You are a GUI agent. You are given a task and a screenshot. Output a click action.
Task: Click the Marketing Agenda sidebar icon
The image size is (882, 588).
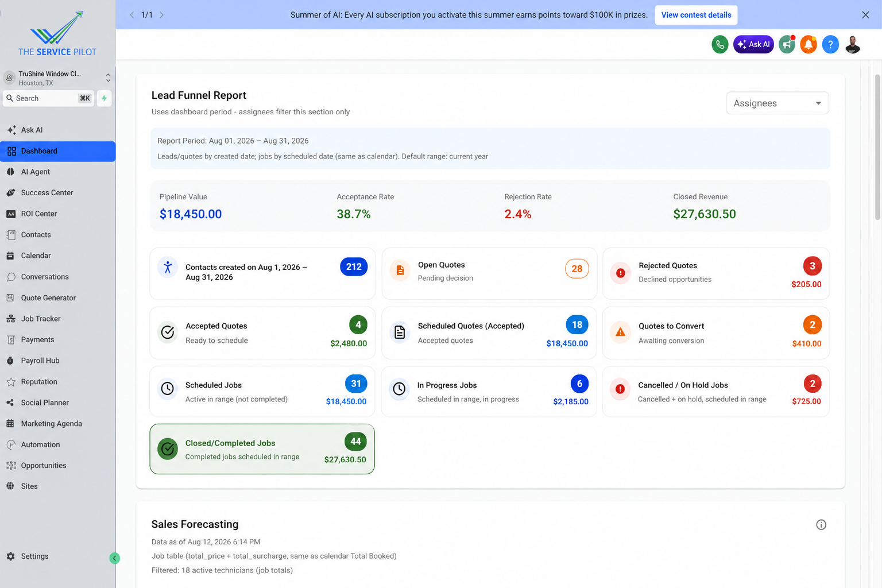pyautogui.click(x=10, y=424)
